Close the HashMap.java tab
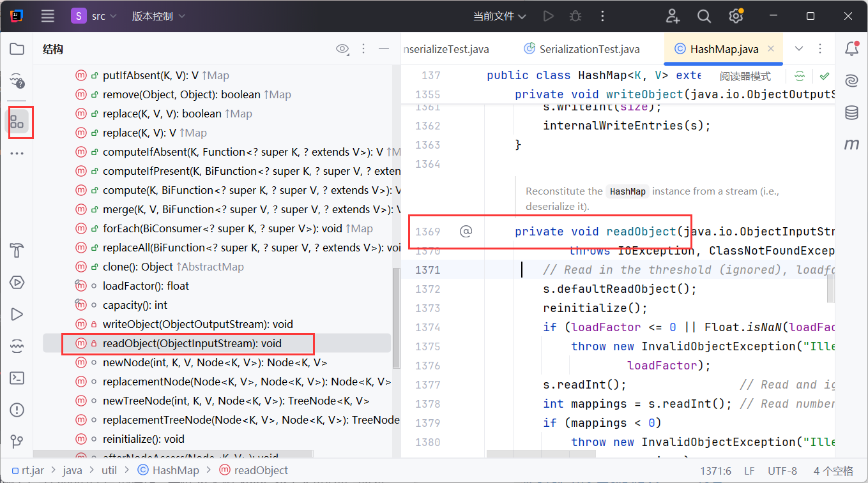 click(x=771, y=49)
